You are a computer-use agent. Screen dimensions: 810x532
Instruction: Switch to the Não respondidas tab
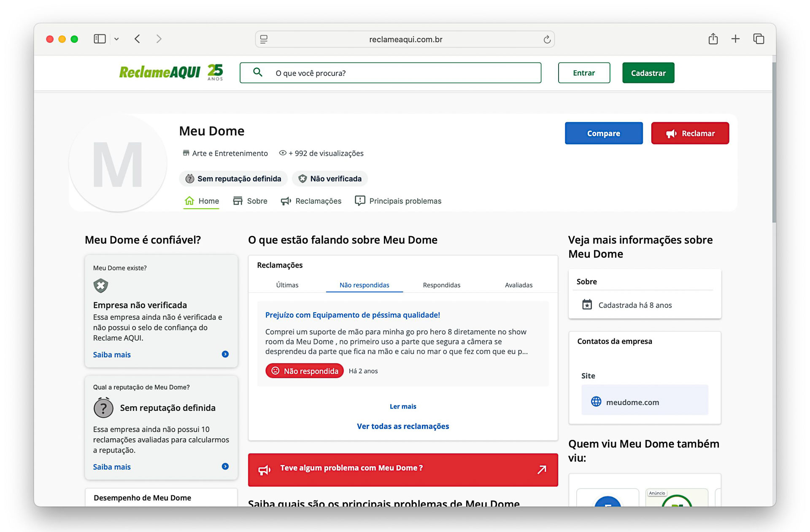click(x=364, y=285)
